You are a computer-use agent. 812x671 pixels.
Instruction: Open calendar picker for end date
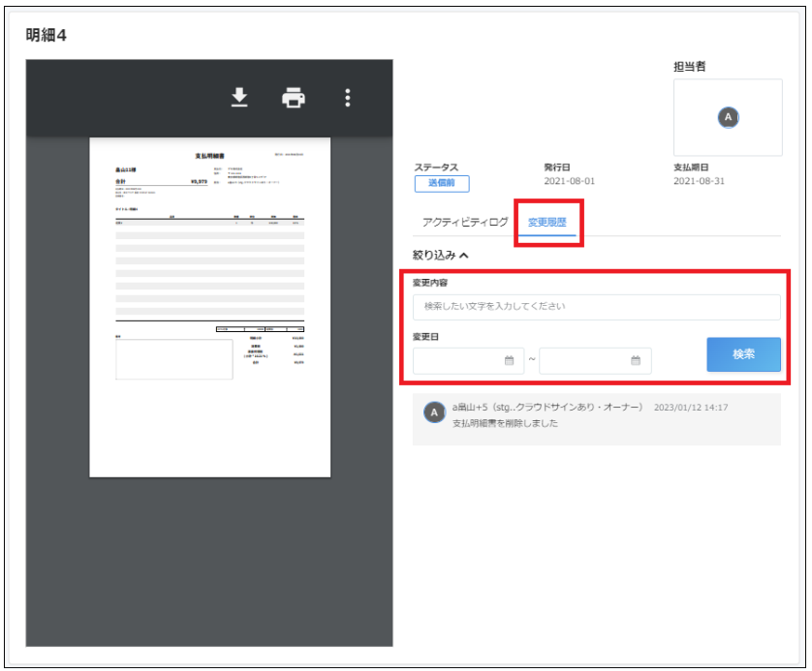point(636,360)
